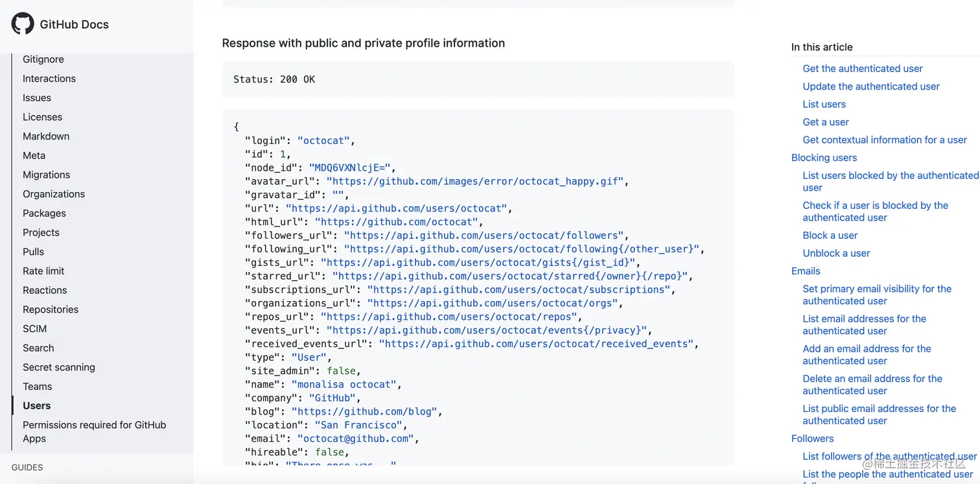
Task: Select Interactions in the sidebar
Action: point(49,79)
